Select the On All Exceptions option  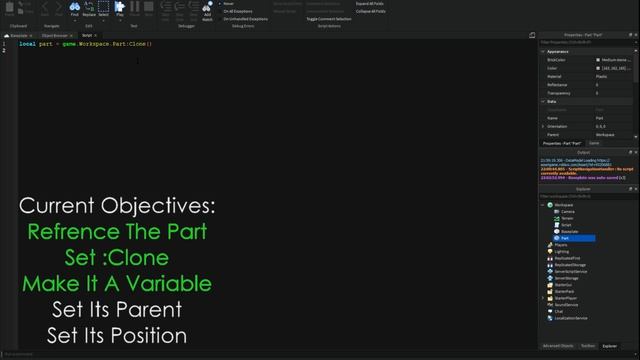pyautogui.click(x=235, y=11)
